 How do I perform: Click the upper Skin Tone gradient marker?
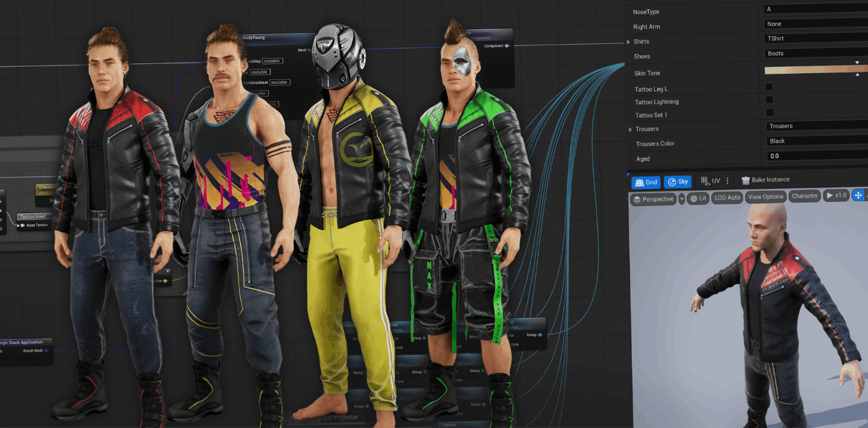857,63
